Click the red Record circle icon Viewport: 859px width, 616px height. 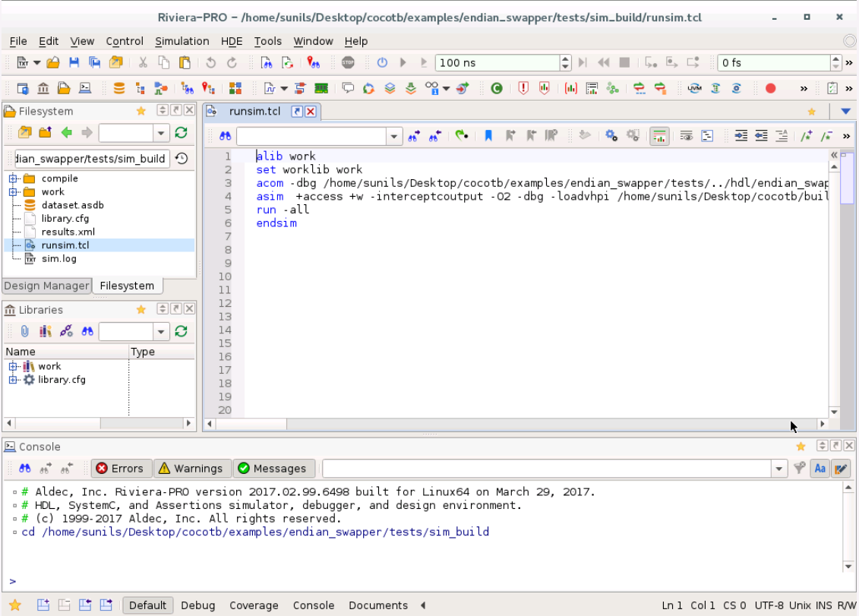[x=770, y=88]
